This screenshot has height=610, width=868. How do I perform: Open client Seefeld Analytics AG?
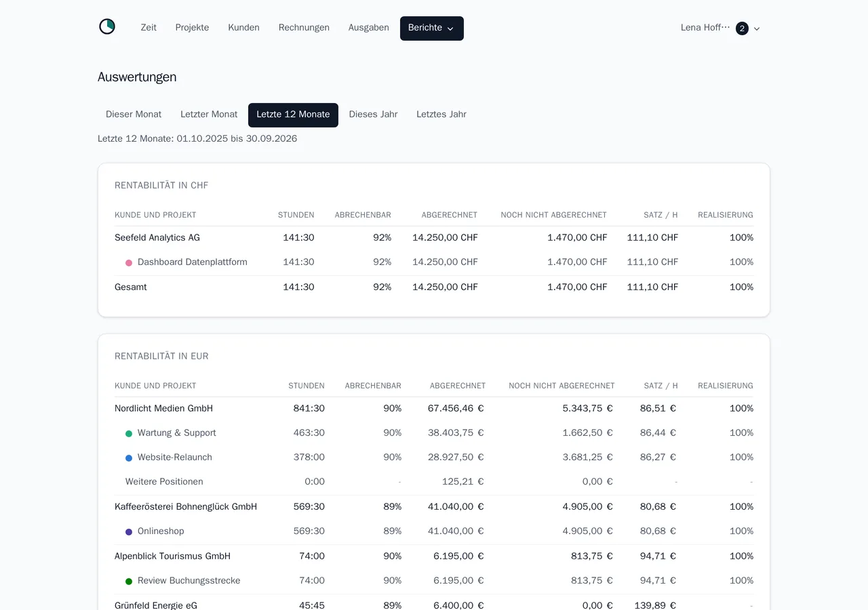coord(157,238)
